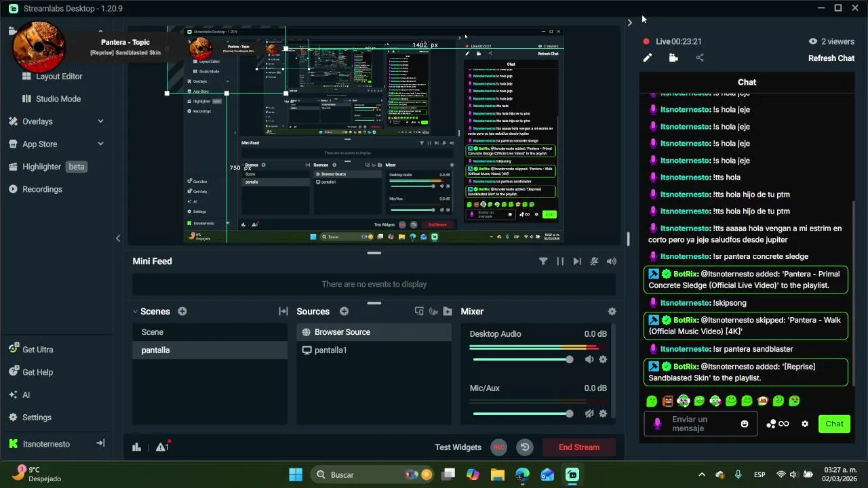The image size is (868, 488).
Task: Unmute Mic/Aux speaker icon
Action: pos(589,413)
